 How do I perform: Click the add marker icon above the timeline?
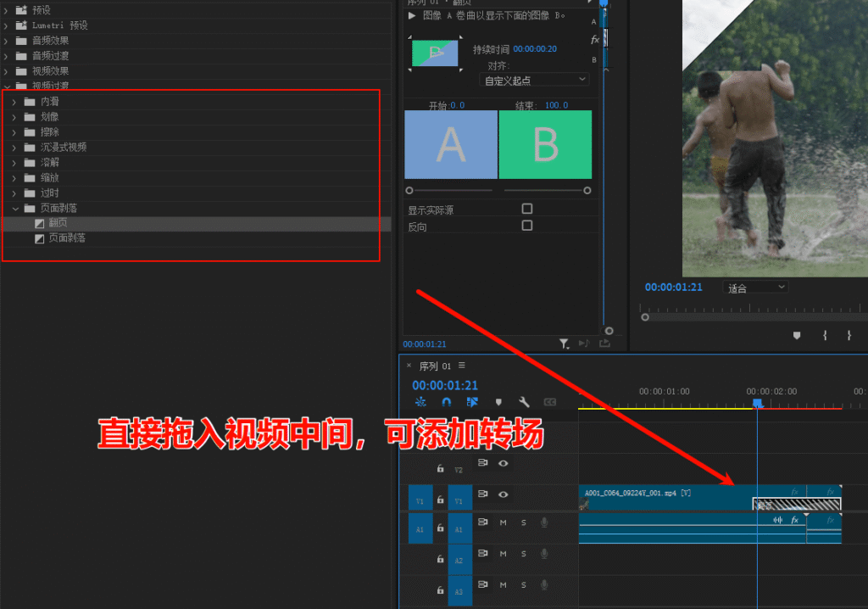pos(499,401)
